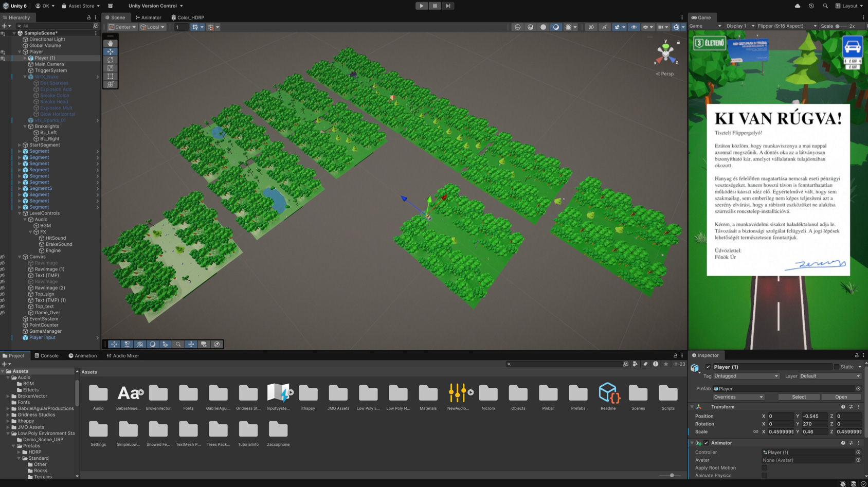Open the Asset Store button
Image resolution: width=868 pixels, height=487 pixels.
coord(81,6)
